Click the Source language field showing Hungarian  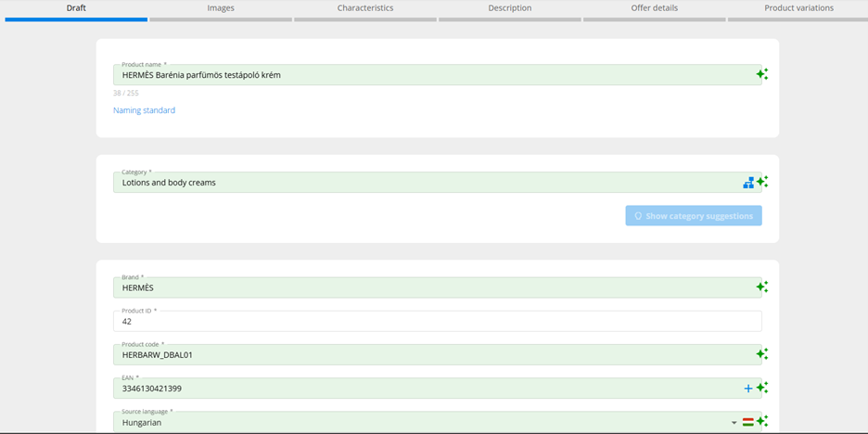tap(438, 422)
